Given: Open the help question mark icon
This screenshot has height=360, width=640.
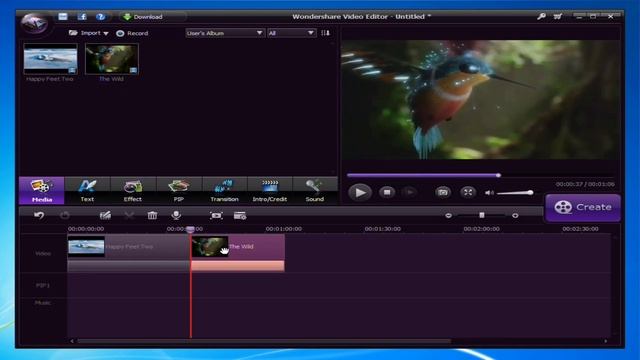Looking at the screenshot, I should tap(100, 16).
